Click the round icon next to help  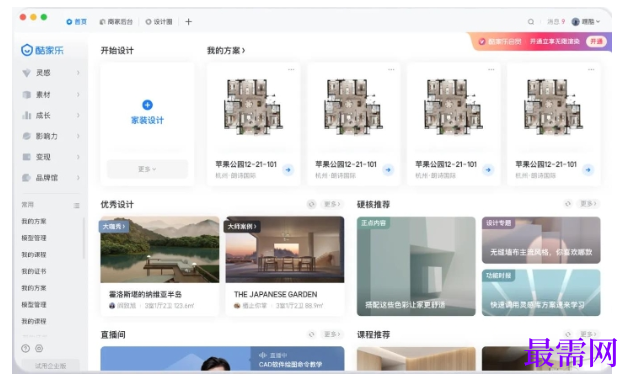pos(39,348)
